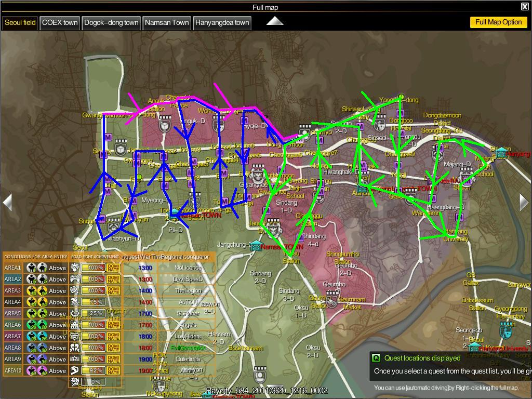Select the Namsan Town tab
The width and height of the screenshot is (532, 399).
click(x=167, y=23)
